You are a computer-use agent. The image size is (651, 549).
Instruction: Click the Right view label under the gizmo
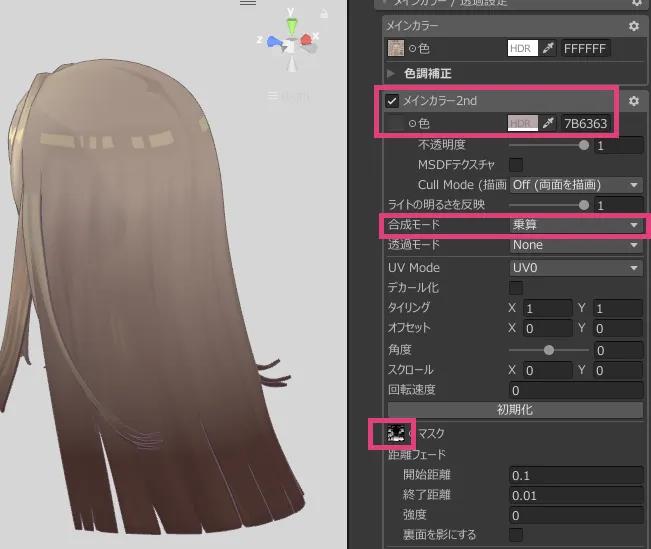[x=295, y=96]
